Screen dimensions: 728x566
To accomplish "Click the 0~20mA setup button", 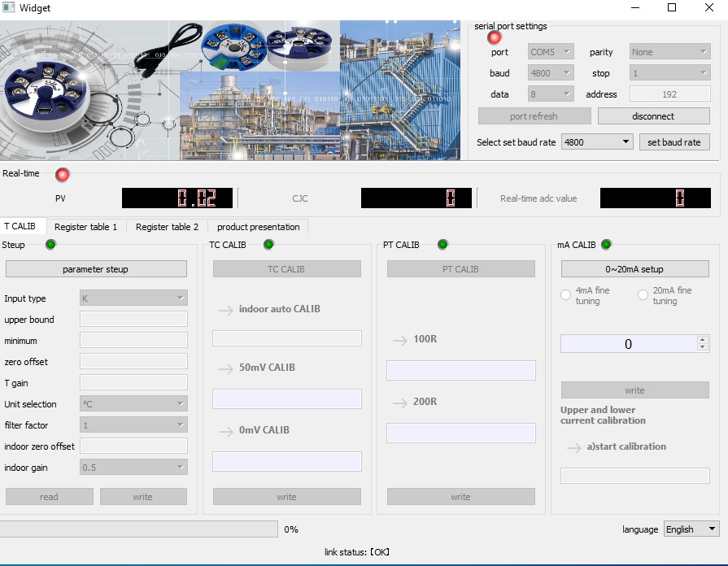I will (x=635, y=269).
